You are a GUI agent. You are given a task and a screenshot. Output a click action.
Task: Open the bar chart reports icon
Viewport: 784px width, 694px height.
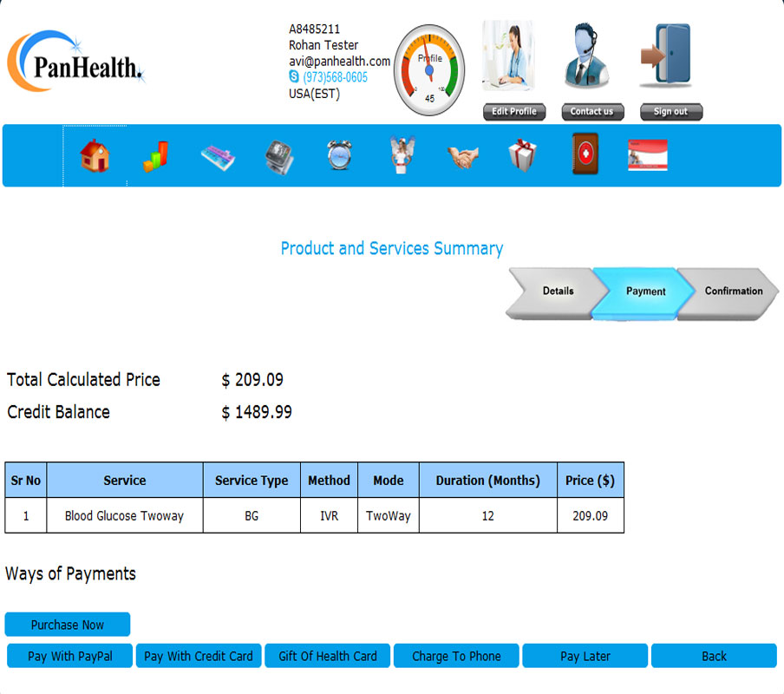pyautogui.click(x=155, y=156)
